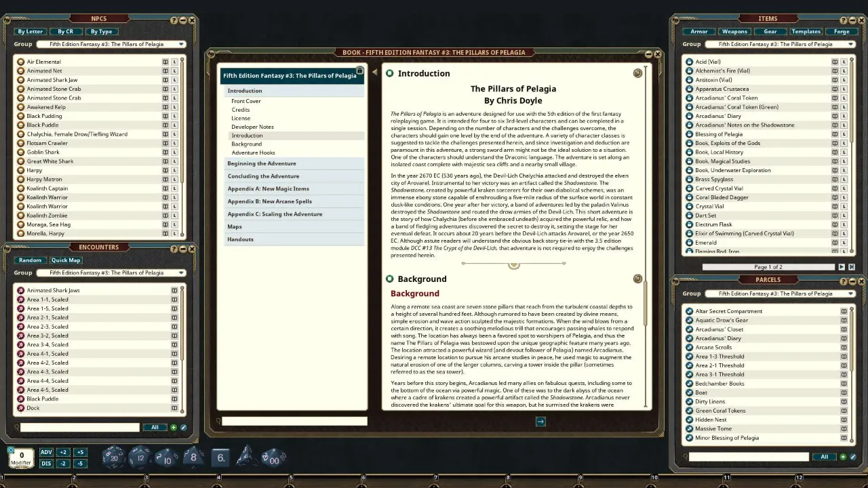Viewport: 868px width, 488px height.
Task: Click the d100 percentile die
Action: [x=273, y=458]
